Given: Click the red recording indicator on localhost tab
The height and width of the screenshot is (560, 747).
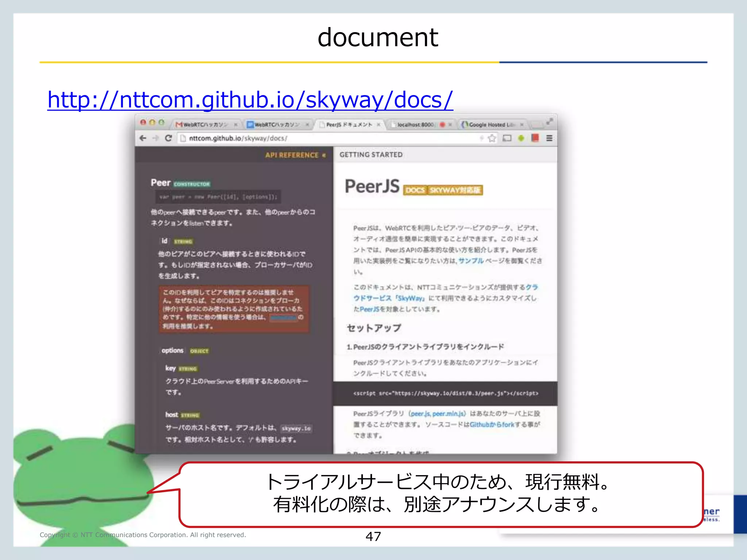Looking at the screenshot, I should tap(442, 125).
